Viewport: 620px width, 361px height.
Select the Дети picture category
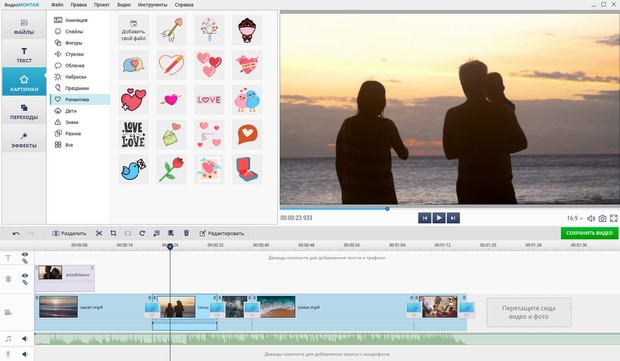(79, 111)
